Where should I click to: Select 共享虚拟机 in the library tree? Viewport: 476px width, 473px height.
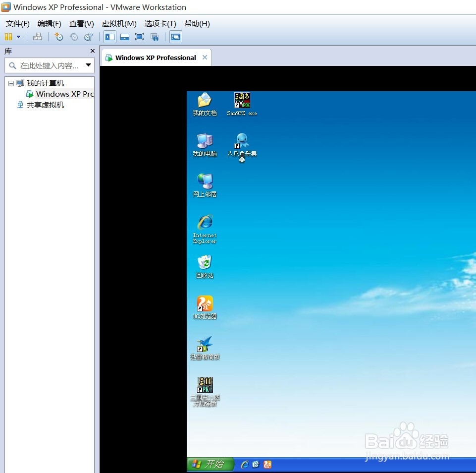click(45, 105)
